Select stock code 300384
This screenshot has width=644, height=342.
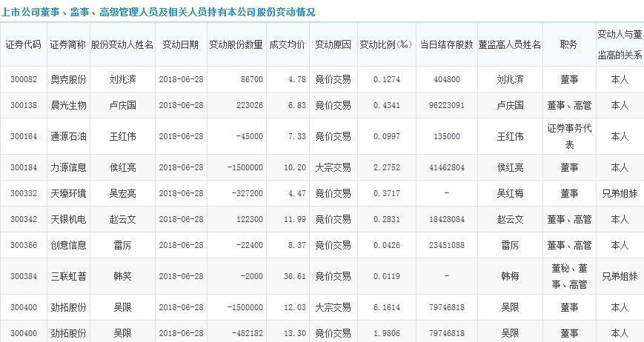point(24,276)
